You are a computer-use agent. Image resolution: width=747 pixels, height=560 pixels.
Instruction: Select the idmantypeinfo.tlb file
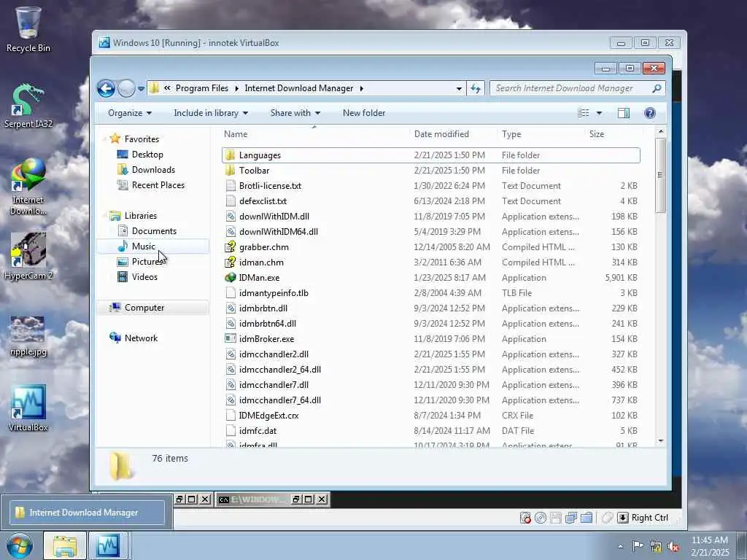point(430,293)
